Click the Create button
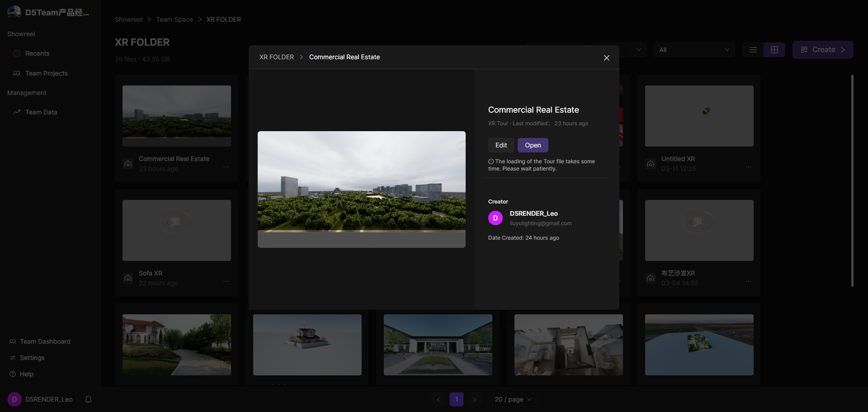Viewport: 868px width, 412px height. pos(823,50)
